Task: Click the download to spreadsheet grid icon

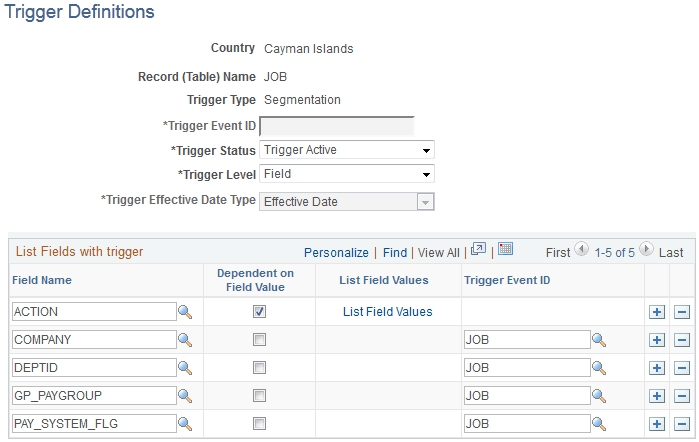Action: coord(505,249)
